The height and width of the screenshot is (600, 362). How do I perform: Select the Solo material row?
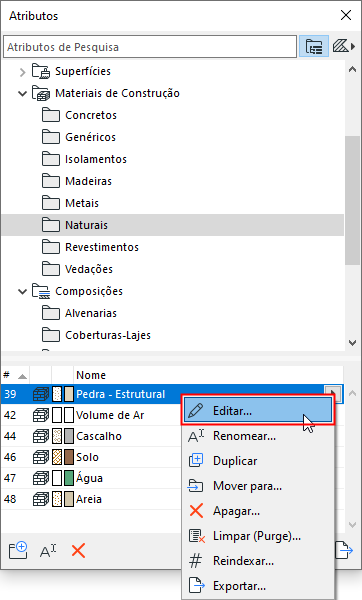coord(90,457)
